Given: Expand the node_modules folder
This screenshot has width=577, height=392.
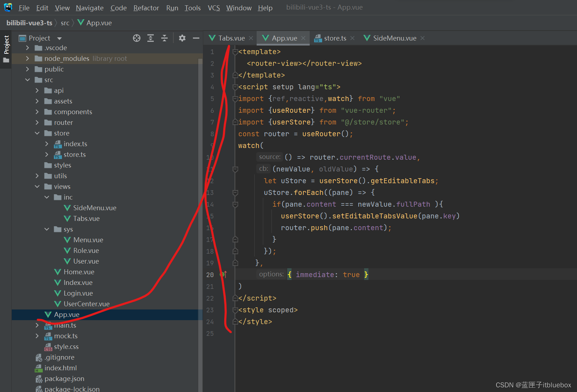Looking at the screenshot, I should coord(28,58).
